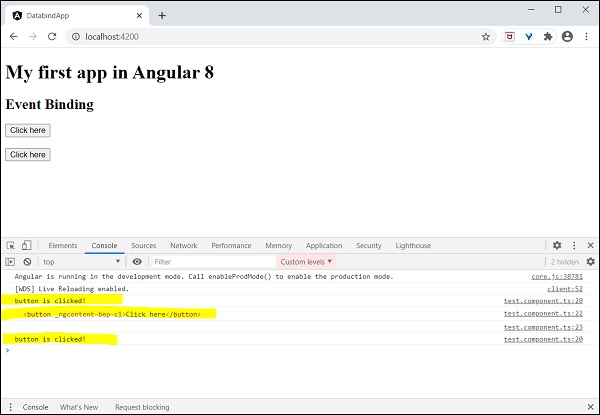Switch to the Performance tab

tap(231, 246)
